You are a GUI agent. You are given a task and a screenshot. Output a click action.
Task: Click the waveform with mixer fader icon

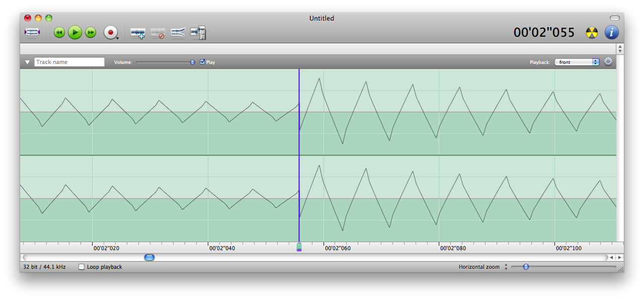click(198, 33)
